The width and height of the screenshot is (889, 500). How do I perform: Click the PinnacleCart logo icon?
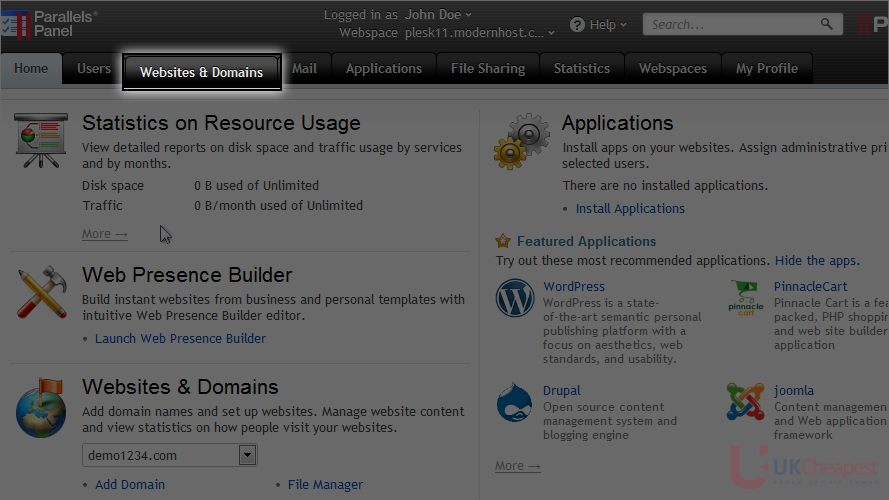click(x=746, y=298)
